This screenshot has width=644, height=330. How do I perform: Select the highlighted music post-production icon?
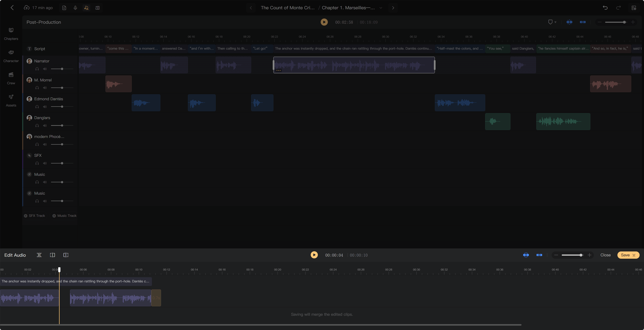[86, 8]
